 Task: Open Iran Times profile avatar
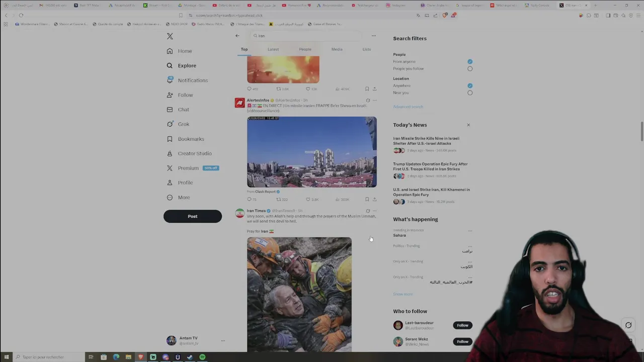(x=239, y=214)
